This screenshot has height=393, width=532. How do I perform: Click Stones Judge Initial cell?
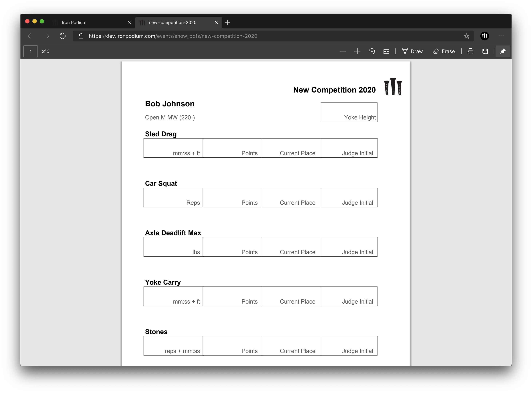click(349, 346)
